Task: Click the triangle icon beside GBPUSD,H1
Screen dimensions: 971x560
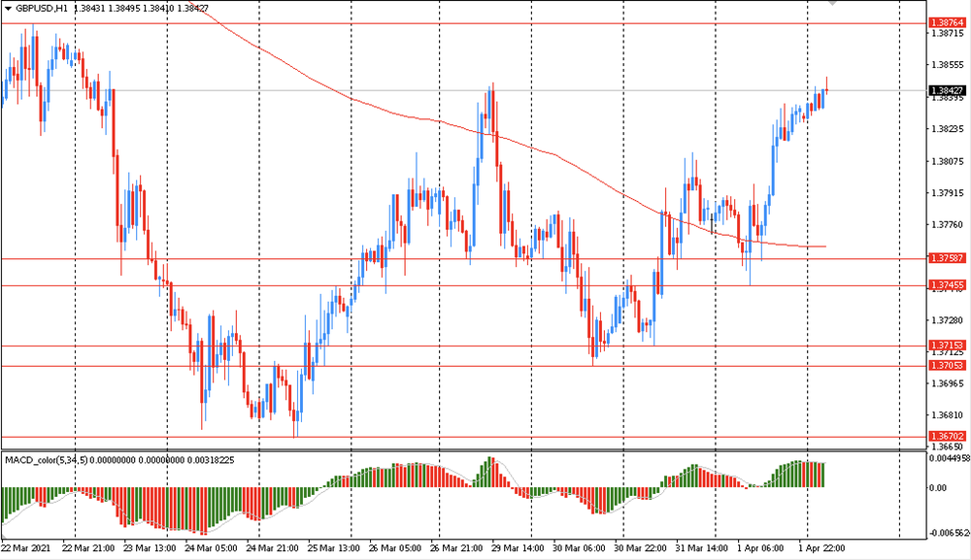Action: click(8, 9)
